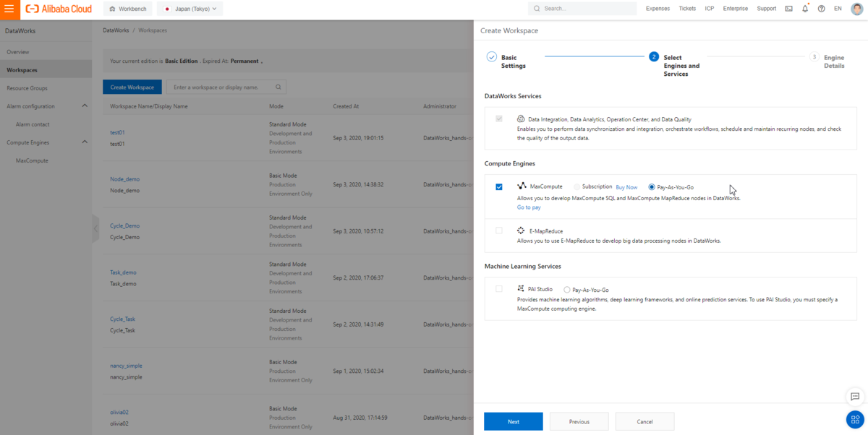Collapse the Alarm configuration section
868x435 pixels.
[85, 106]
